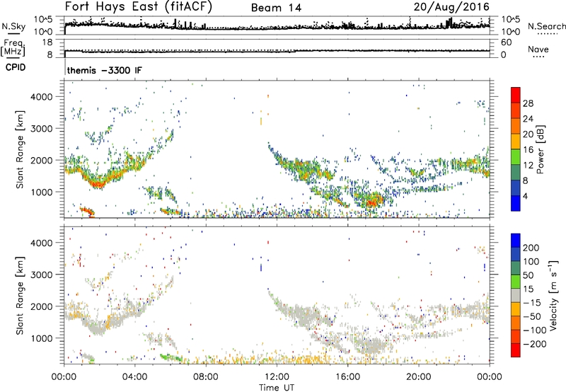
Task: Click the '1000' tick of the velocity panel
Action: coord(41,338)
